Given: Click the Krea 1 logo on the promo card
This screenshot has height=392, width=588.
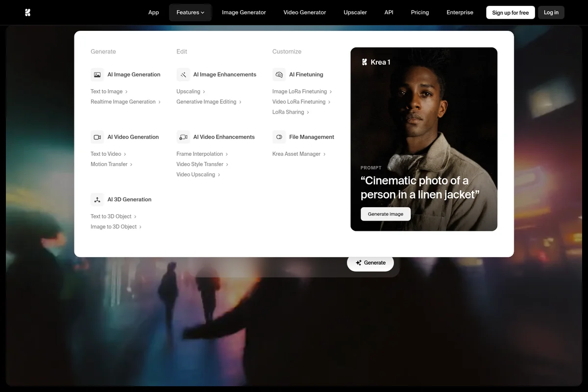Looking at the screenshot, I should [x=365, y=62].
